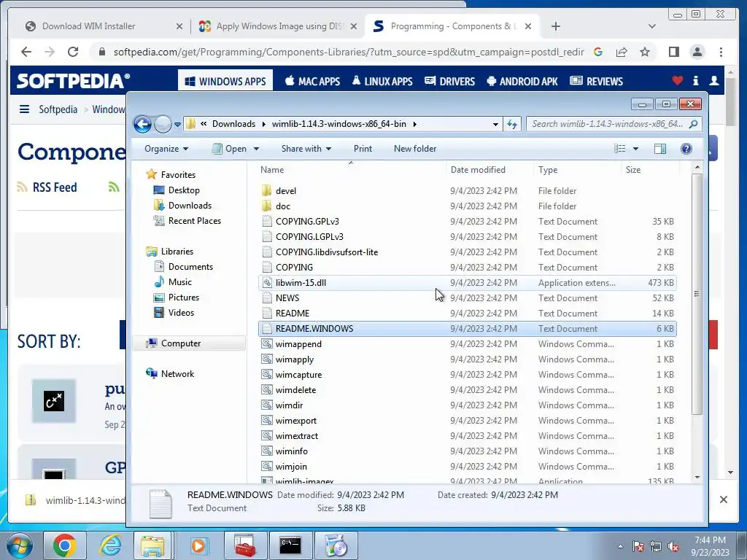This screenshot has height=560, width=747.
Task: Open Windows Start orb
Action: (x=18, y=545)
